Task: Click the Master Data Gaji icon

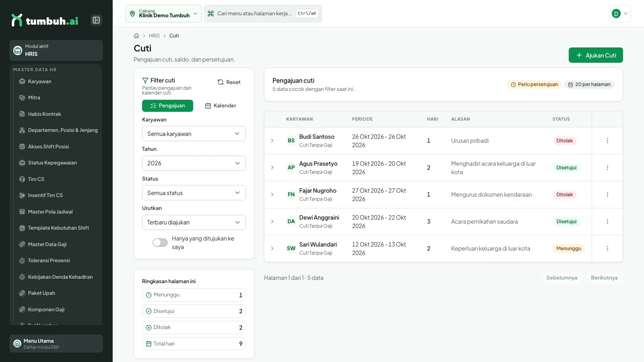Action: (x=22, y=244)
